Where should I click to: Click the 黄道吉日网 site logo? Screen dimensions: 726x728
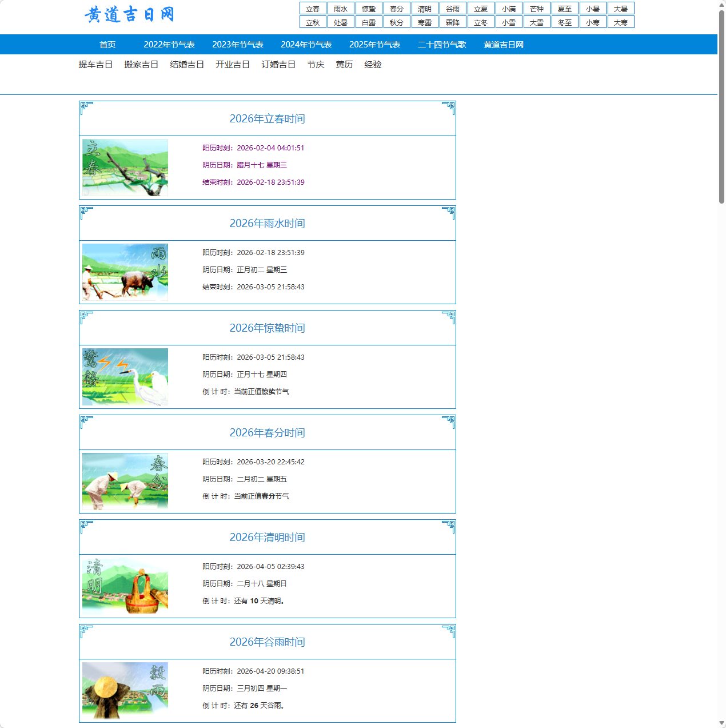pos(129,14)
